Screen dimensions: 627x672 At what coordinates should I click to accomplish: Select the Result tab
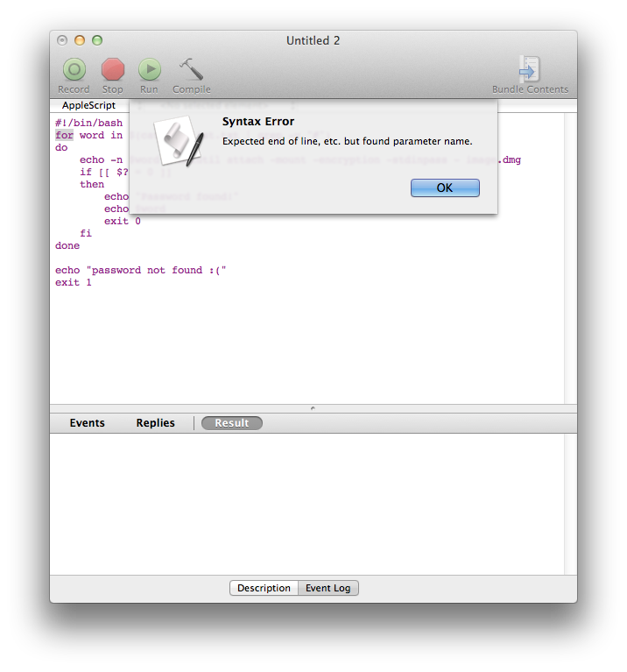[x=232, y=423]
